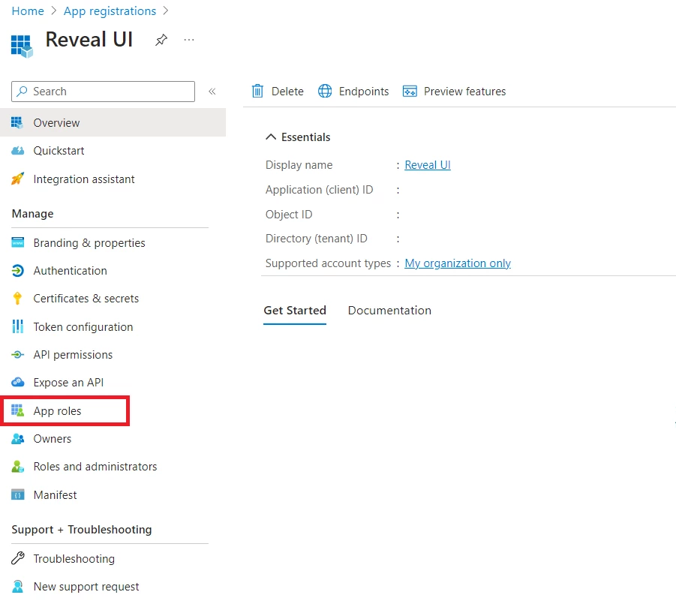Click the Quickstart cloud icon
The image size is (676, 616).
[17, 151]
